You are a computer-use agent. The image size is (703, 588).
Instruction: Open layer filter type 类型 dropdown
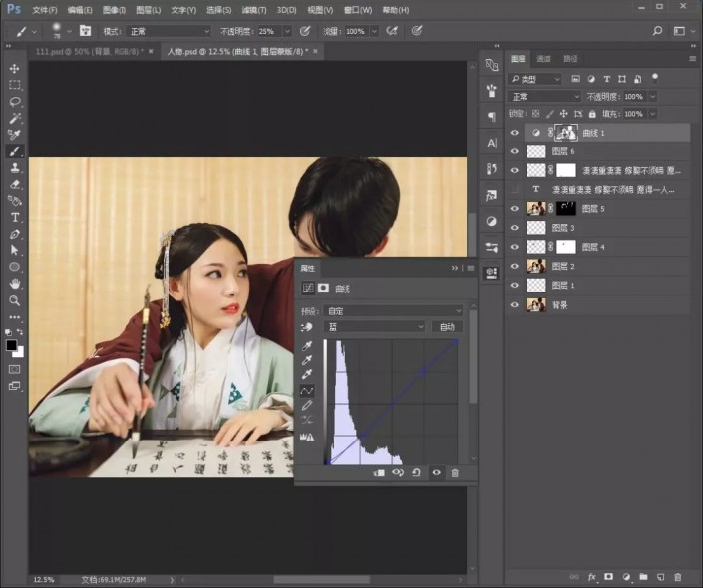point(534,79)
